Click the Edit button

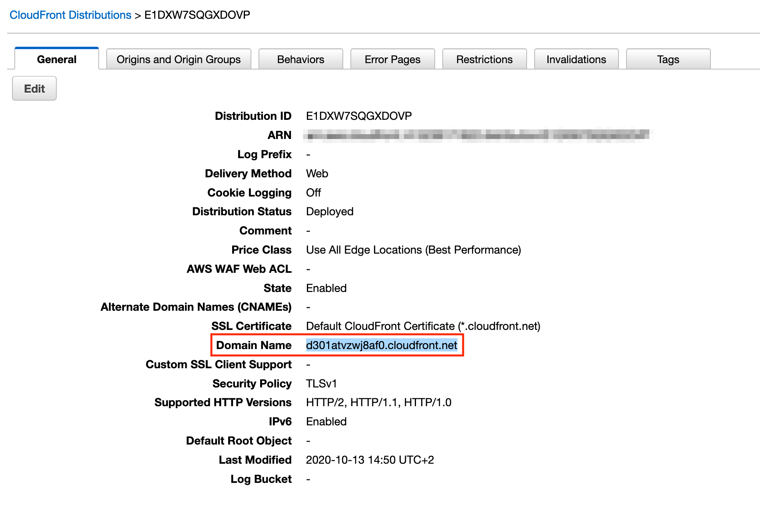pos(34,88)
